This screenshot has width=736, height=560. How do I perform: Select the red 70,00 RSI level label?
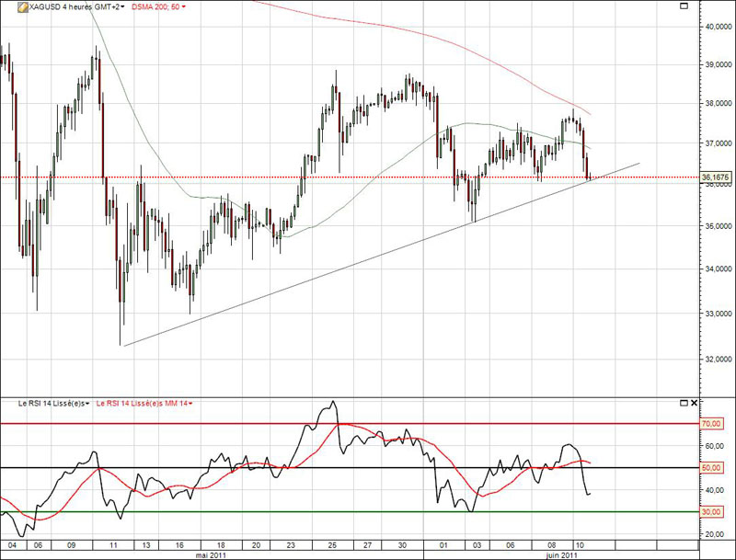point(713,424)
